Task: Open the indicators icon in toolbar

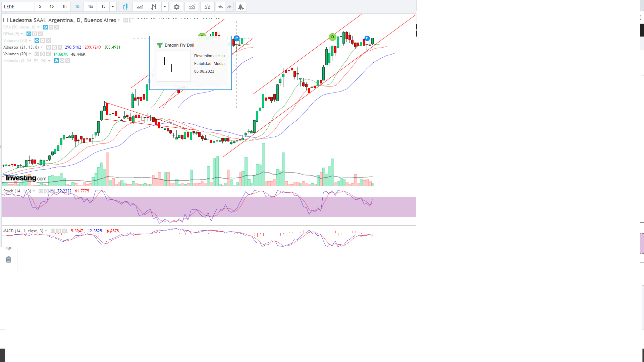Action: [192, 7]
